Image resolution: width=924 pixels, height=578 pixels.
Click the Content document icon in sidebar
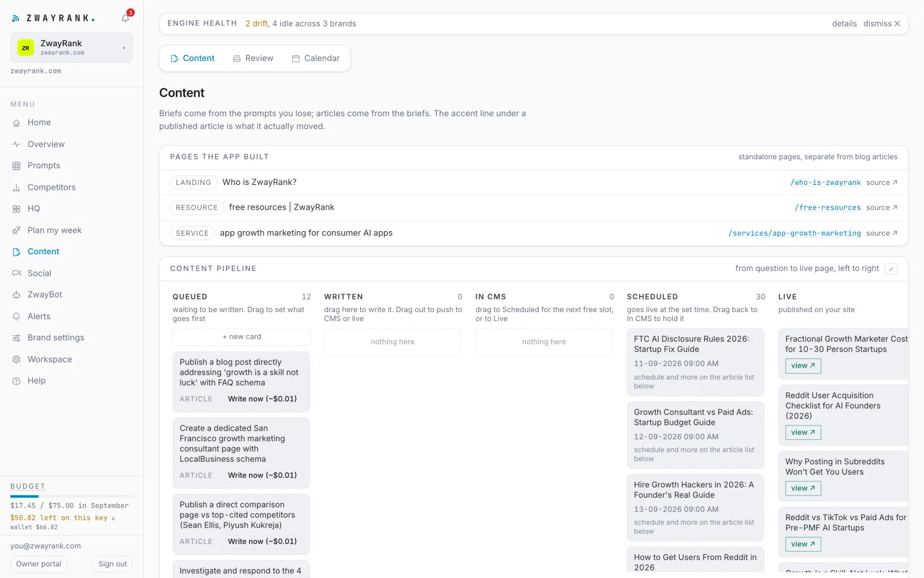16,252
